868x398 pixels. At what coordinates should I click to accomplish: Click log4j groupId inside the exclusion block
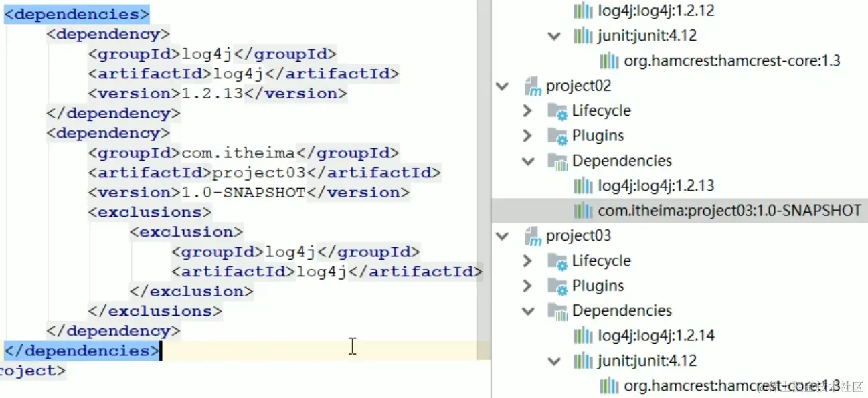coord(290,252)
